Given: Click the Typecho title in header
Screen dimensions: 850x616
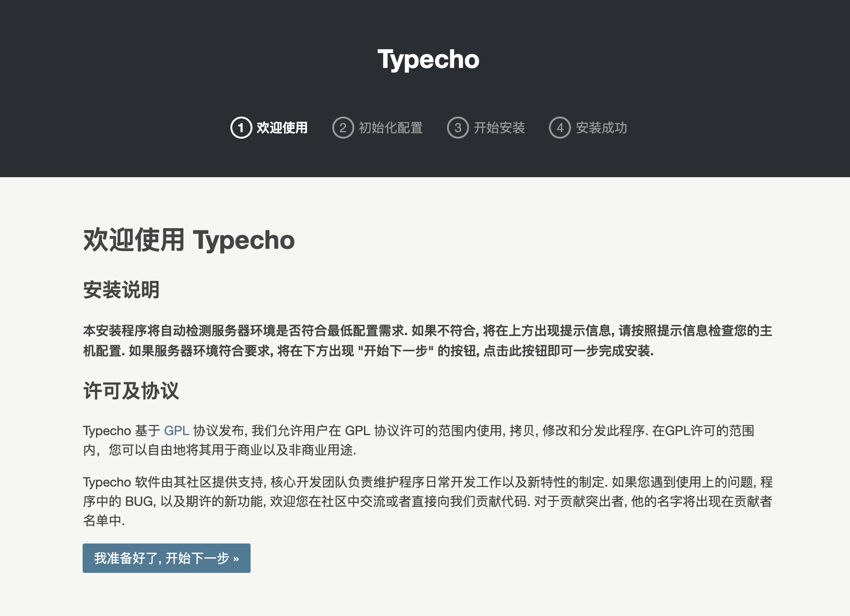Looking at the screenshot, I should click(x=428, y=60).
